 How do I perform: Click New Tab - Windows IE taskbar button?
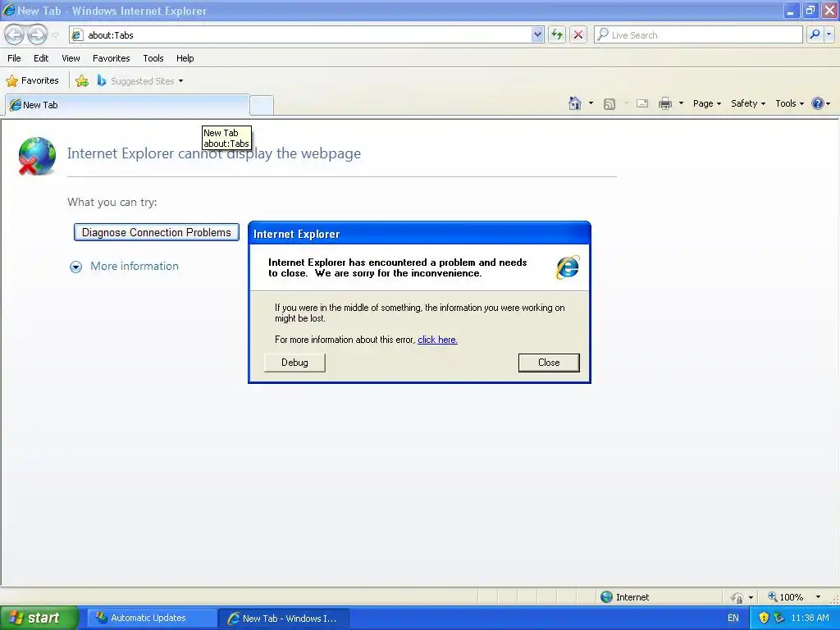coord(284,619)
